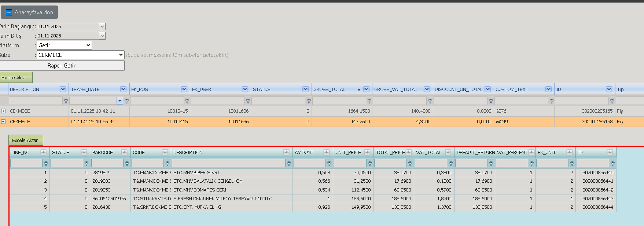Open column menu arrow on STATUS header
Screen dimensions: 644x226
pyautogui.click(x=305, y=89)
